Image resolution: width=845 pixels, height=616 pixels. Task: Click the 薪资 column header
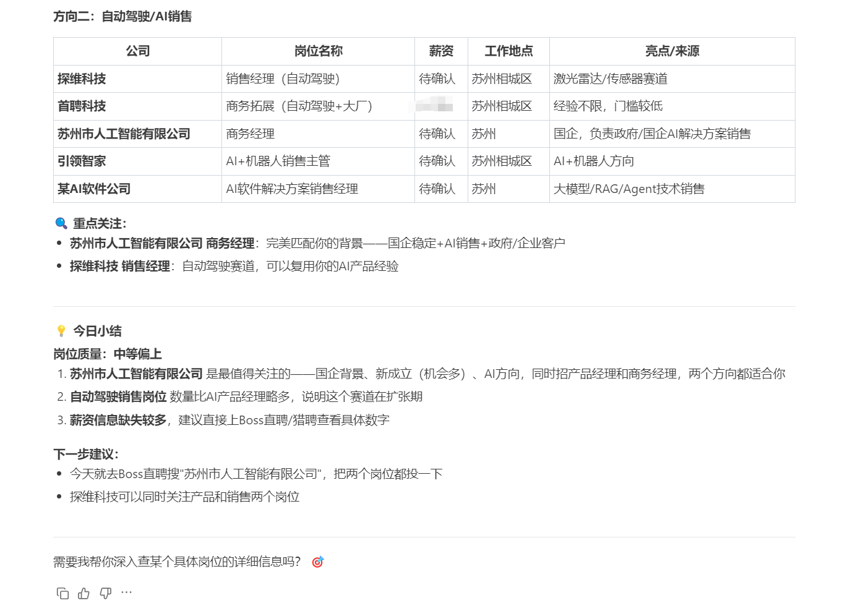point(441,51)
